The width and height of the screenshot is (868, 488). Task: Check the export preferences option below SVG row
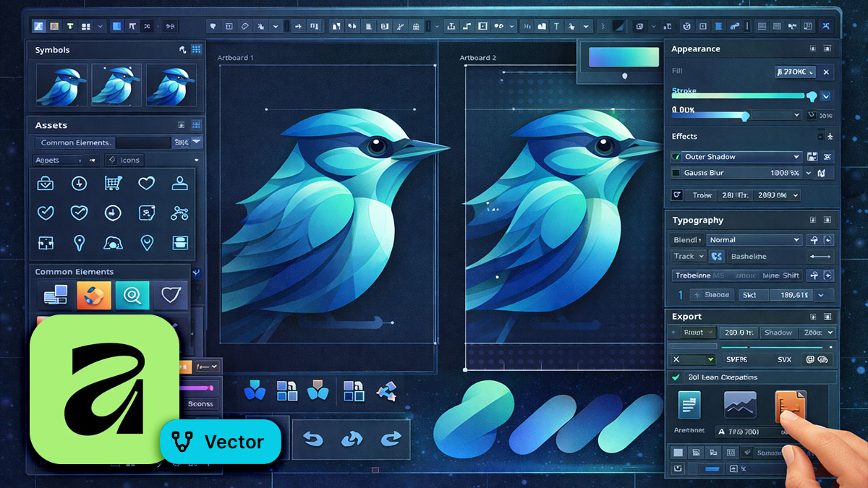677,377
